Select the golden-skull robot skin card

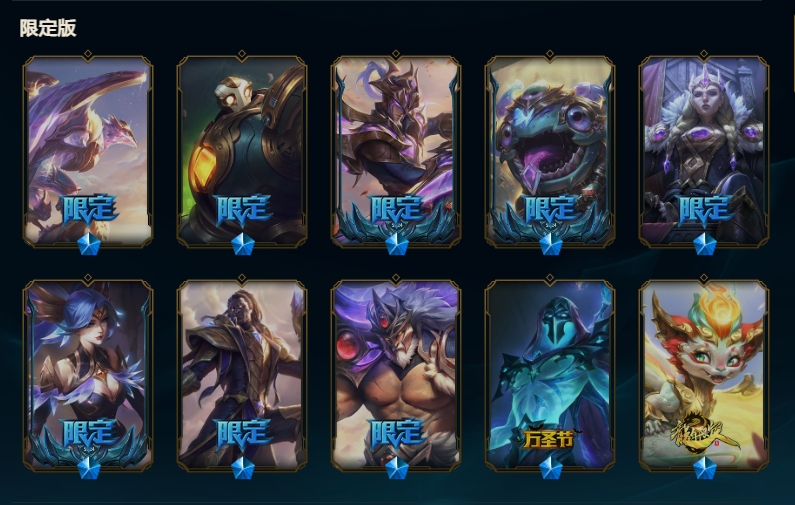(242, 151)
